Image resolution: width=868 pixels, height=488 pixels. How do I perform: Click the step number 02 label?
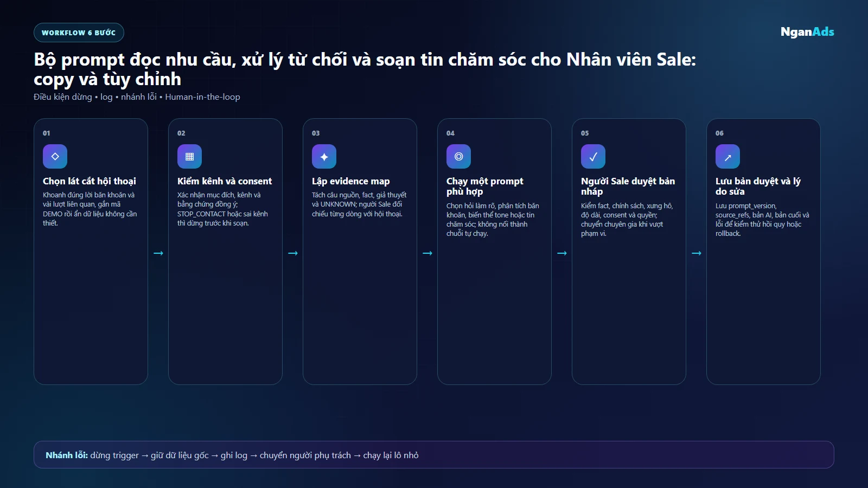[181, 133]
